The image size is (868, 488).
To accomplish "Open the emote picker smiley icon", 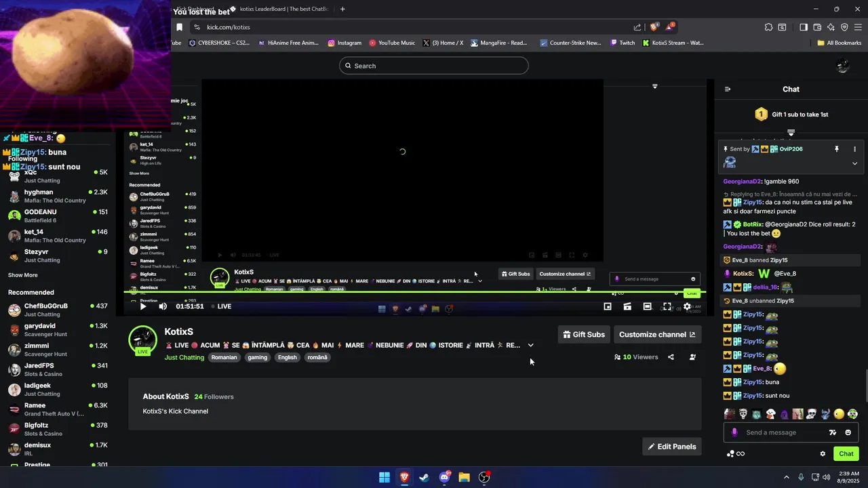I will 848,432.
